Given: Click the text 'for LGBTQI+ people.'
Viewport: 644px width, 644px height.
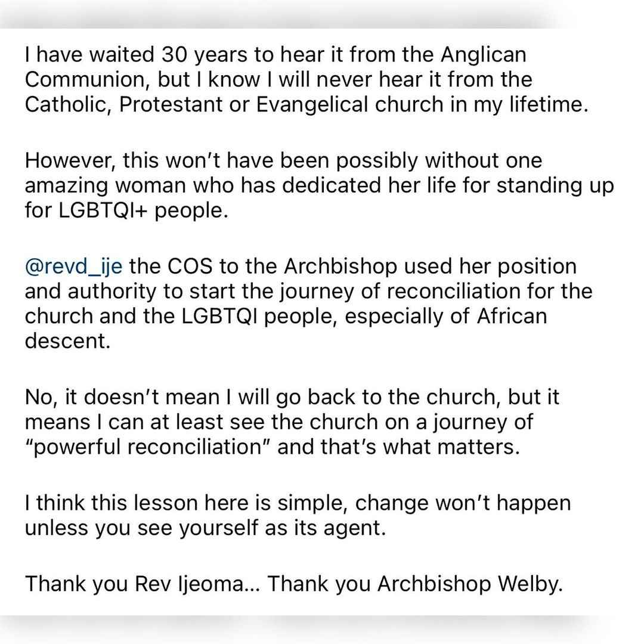Looking at the screenshot, I should [x=126, y=211].
